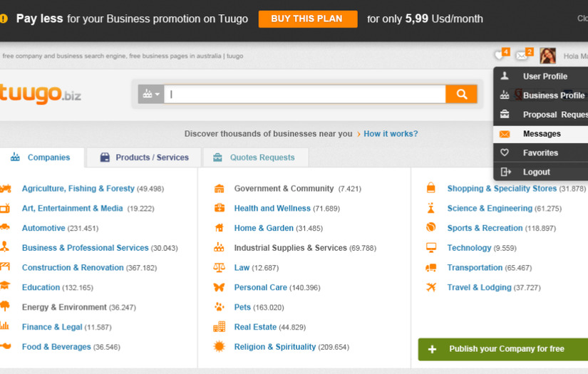Open the How it works? link
Viewport: 588px width, 374px height.
point(391,134)
